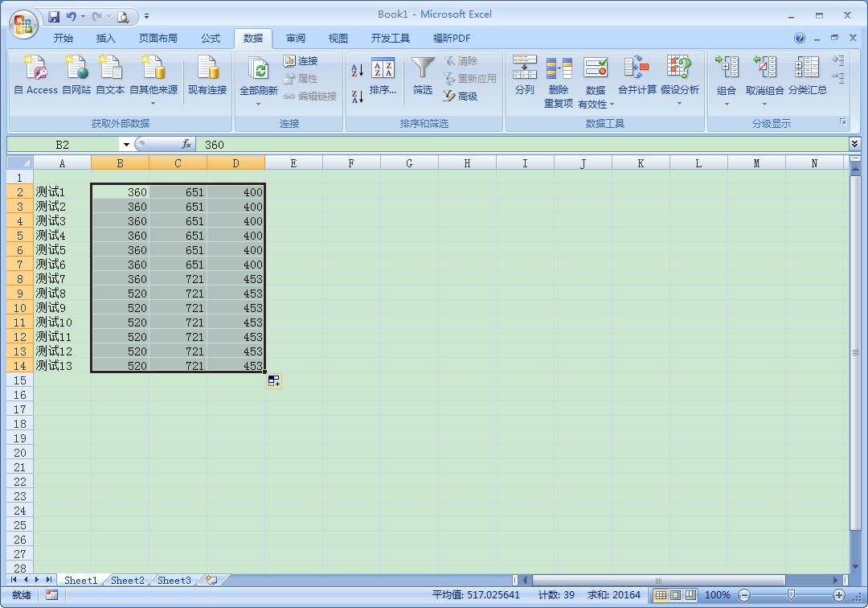Remove duplicates (删除重复项)
Image resolution: width=868 pixels, height=608 pixels.
point(559,81)
